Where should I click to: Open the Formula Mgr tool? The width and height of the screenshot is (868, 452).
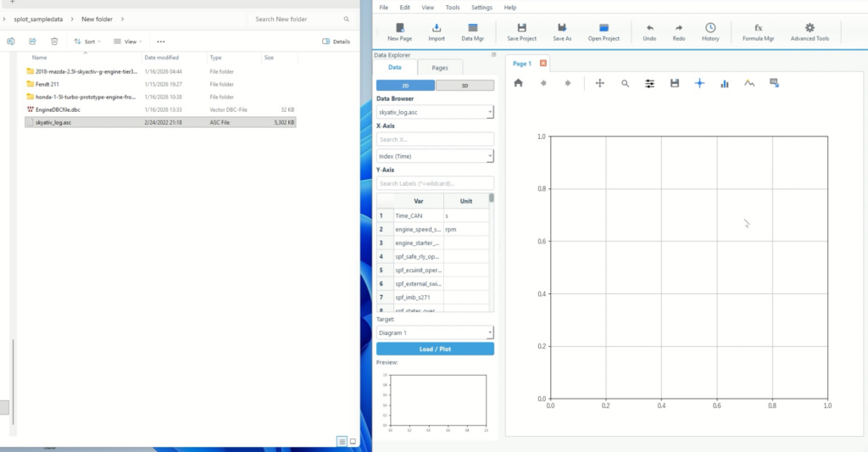coord(758,31)
